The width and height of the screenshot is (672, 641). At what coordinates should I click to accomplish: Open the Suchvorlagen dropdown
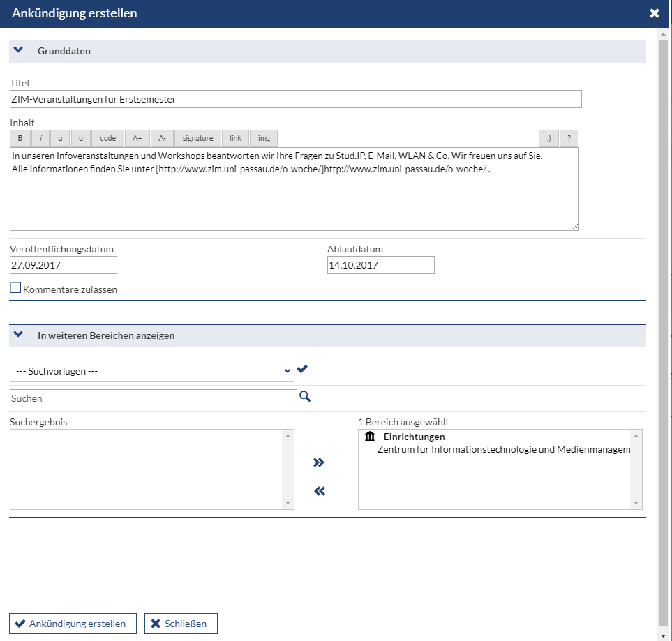coord(151,371)
